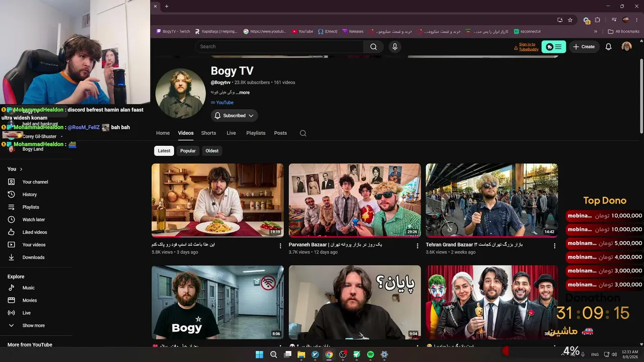Bookmark this page with the star icon
This screenshot has height=362, width=644.
coord(570,20)
